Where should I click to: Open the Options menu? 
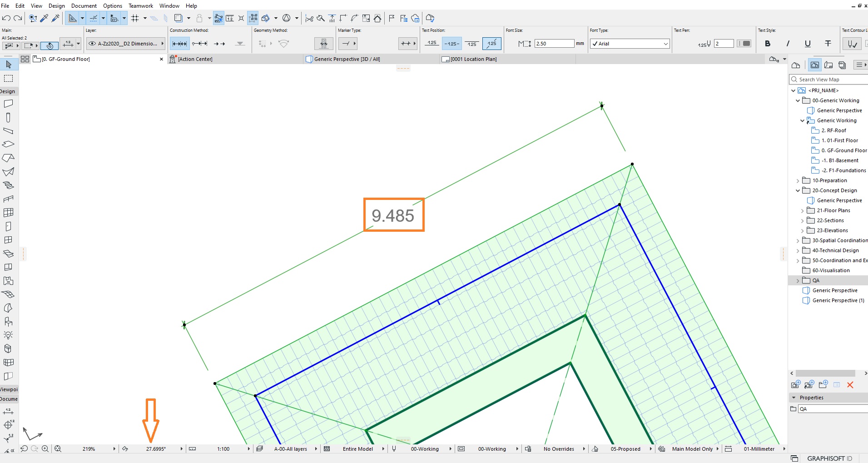point(113,6)
